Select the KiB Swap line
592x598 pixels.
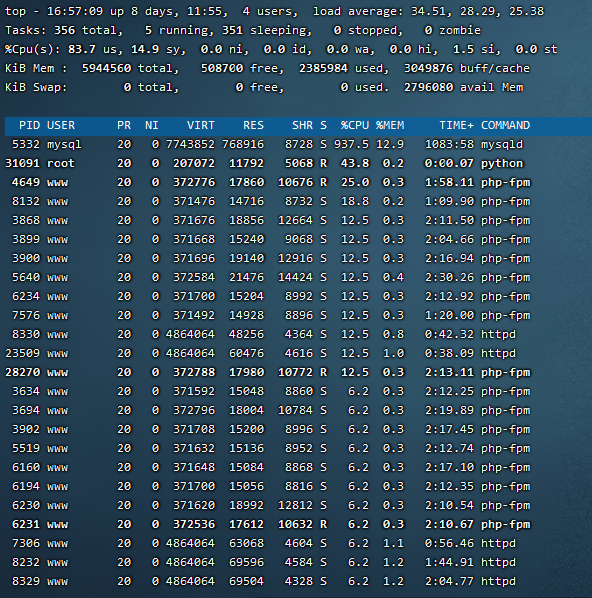(264, 87)
